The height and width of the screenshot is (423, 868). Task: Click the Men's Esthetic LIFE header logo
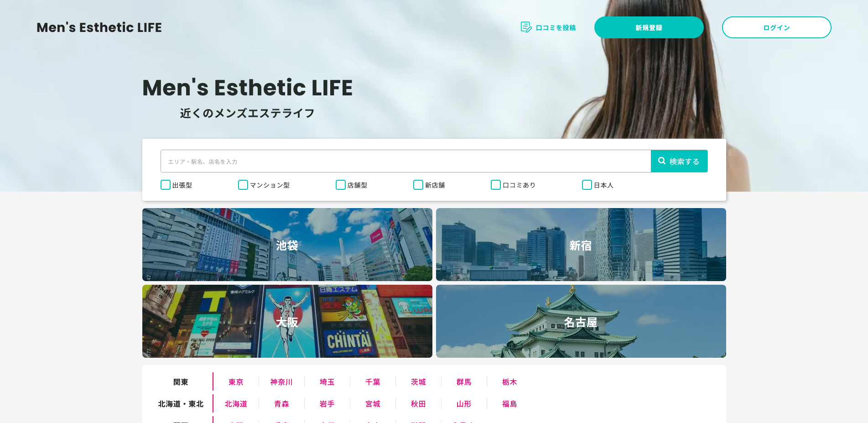coord(99,27)
